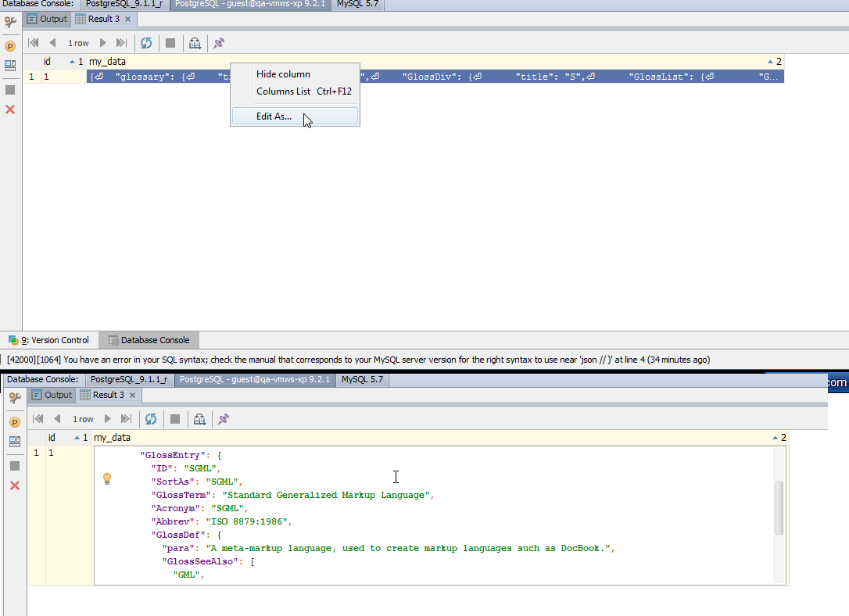Click Last page icon in lower toolbar
Screen dimensions: 849x616
(x=126, y=419)
